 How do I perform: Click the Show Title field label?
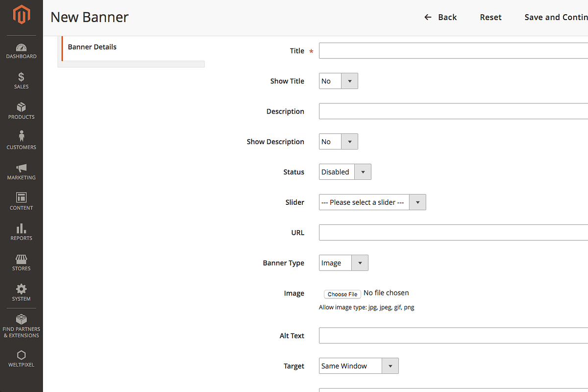(287, 81)
